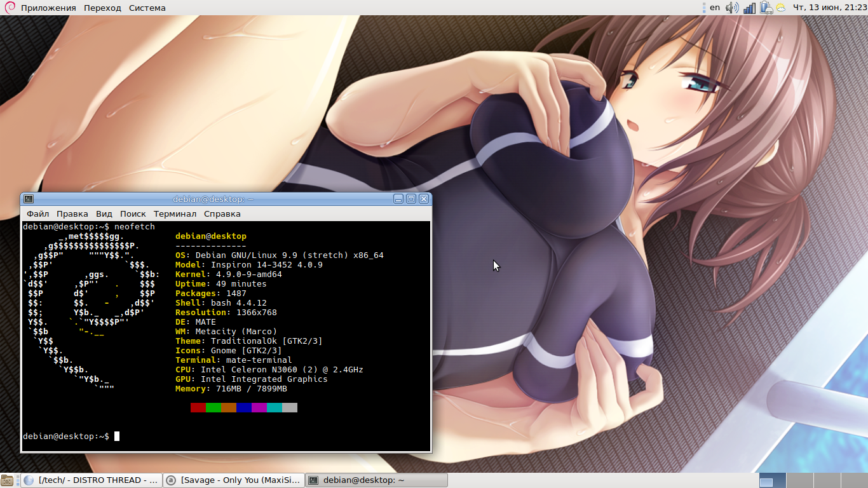Click the show desktop icon in bottom panel
The image size is (868, 488).
tap(8, 480)
